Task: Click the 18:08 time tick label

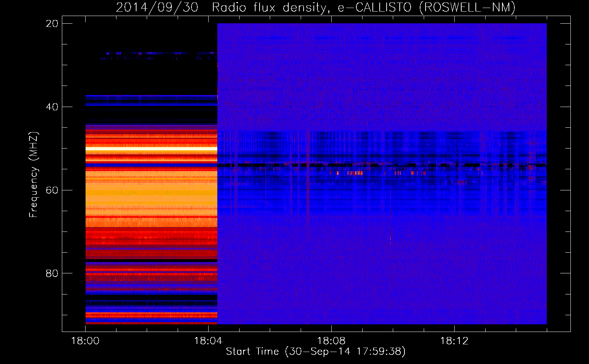Action: point(331,341)
